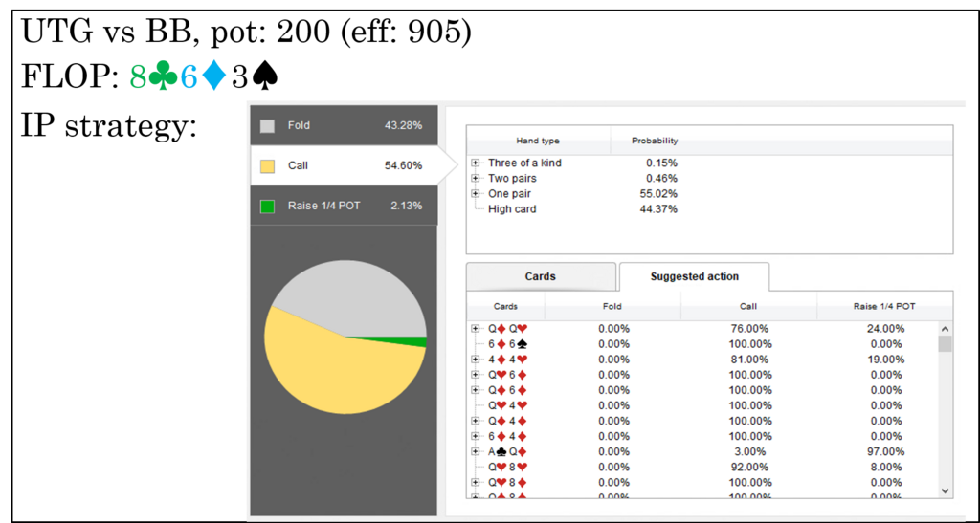Click the Cards column header in the action table
980x523 pixels.
tap(505, 306)
